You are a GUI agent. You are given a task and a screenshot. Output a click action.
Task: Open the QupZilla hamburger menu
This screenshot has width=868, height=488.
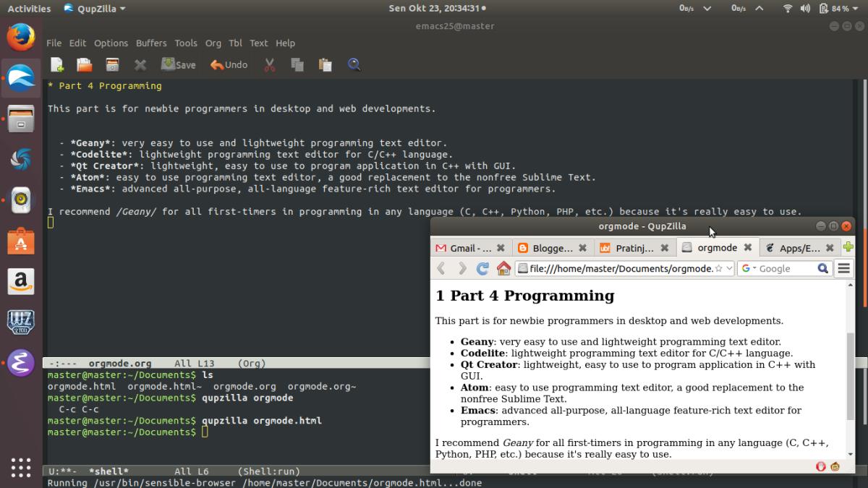843,268
